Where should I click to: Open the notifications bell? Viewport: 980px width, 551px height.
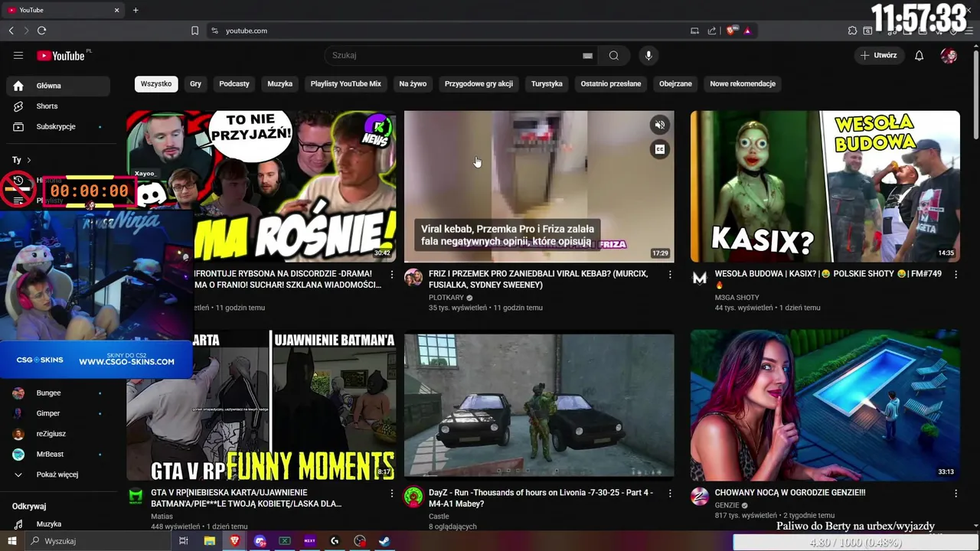pos(919,55)
